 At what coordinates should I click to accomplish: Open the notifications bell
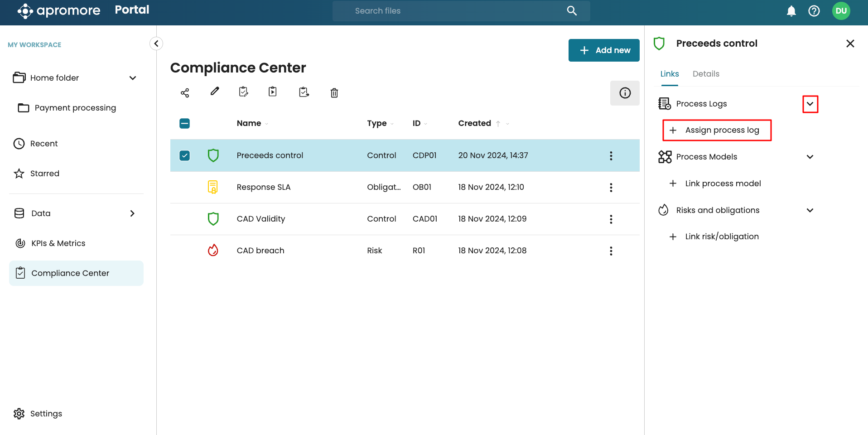[791, 11]
